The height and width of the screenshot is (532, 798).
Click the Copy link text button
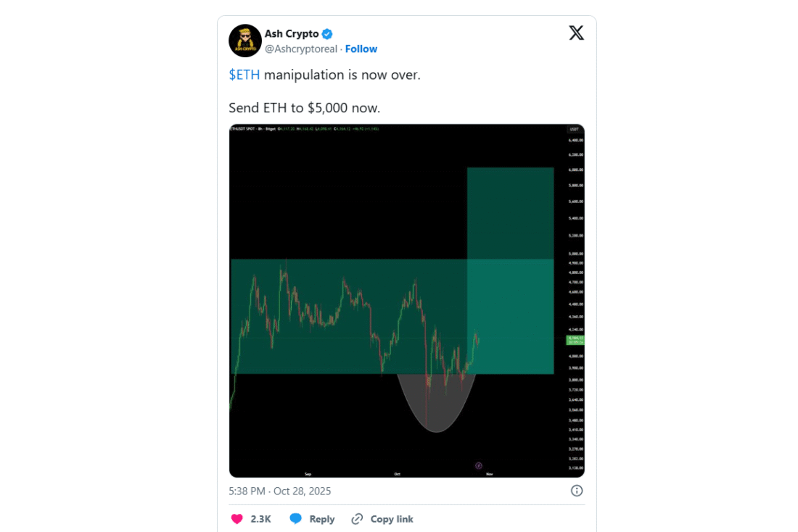tap(392, 519)
